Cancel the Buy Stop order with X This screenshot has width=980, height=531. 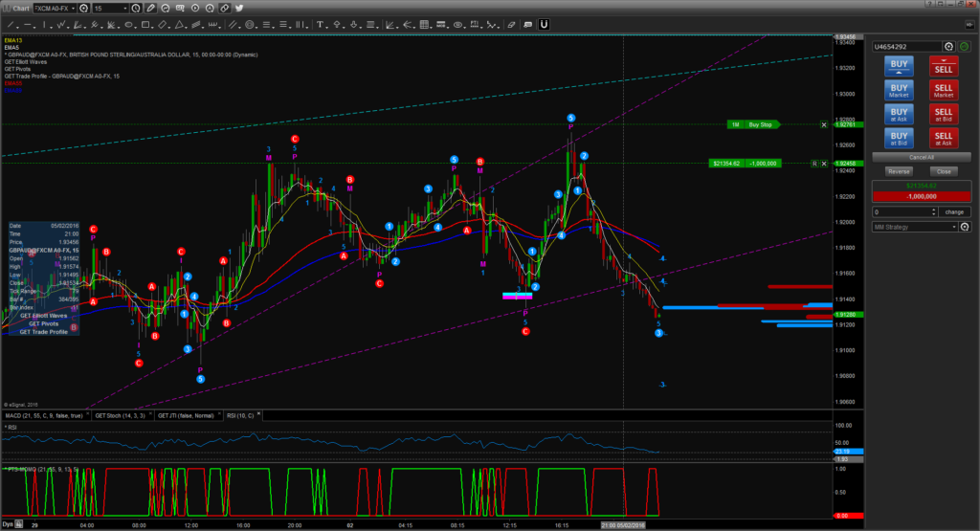824,125
